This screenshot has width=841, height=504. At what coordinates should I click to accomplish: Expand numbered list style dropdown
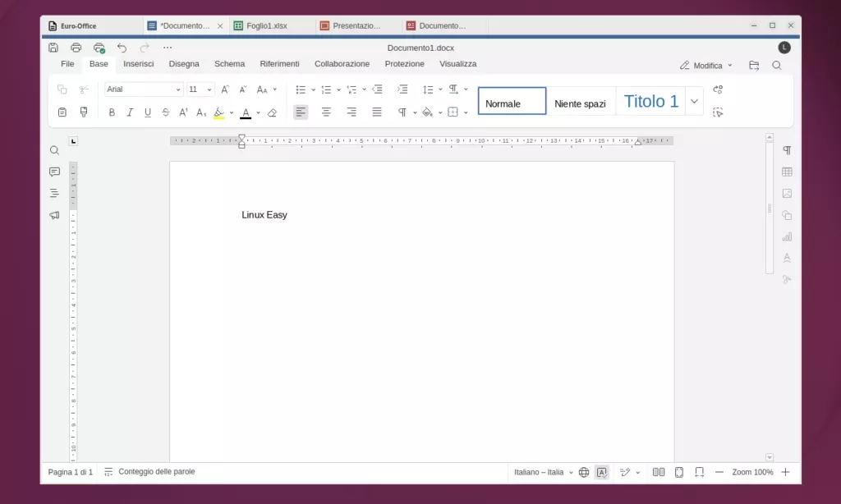pos(338,89)
